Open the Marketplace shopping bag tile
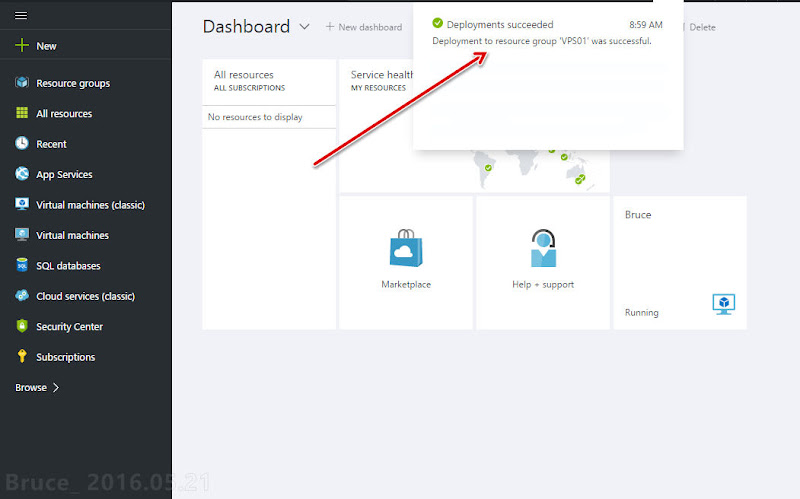 click(x=406, y=263)
